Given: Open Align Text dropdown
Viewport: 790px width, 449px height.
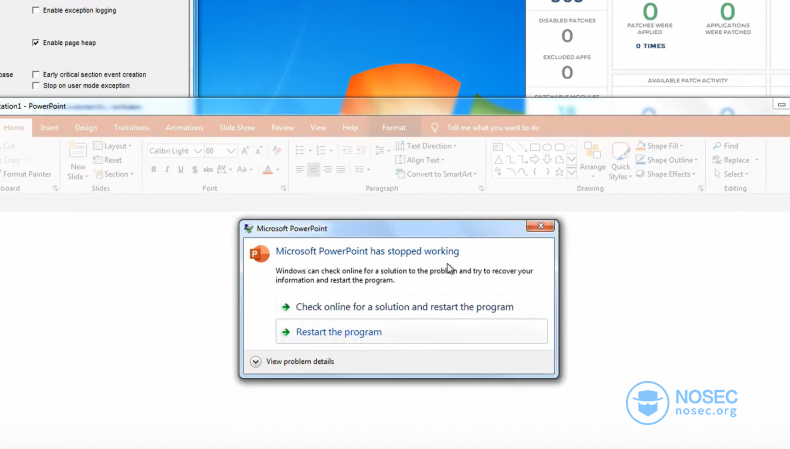Looking at the screenshot, I should [x=420, y=160].
